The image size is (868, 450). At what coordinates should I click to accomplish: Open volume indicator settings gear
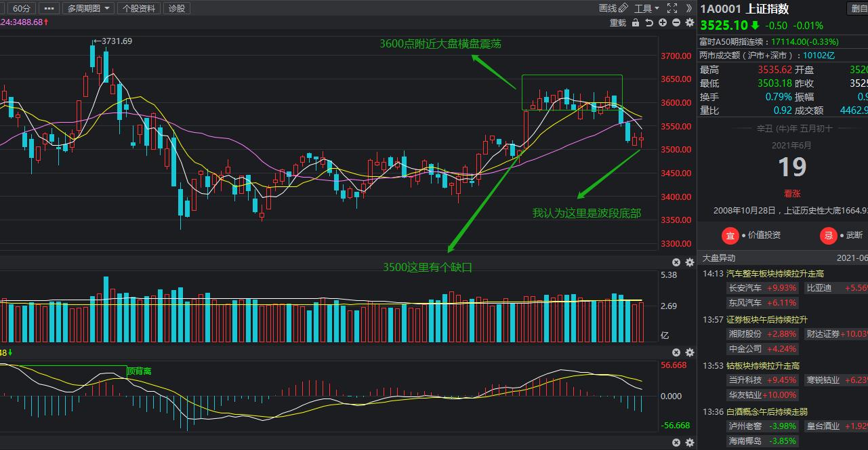click(690, 262)
